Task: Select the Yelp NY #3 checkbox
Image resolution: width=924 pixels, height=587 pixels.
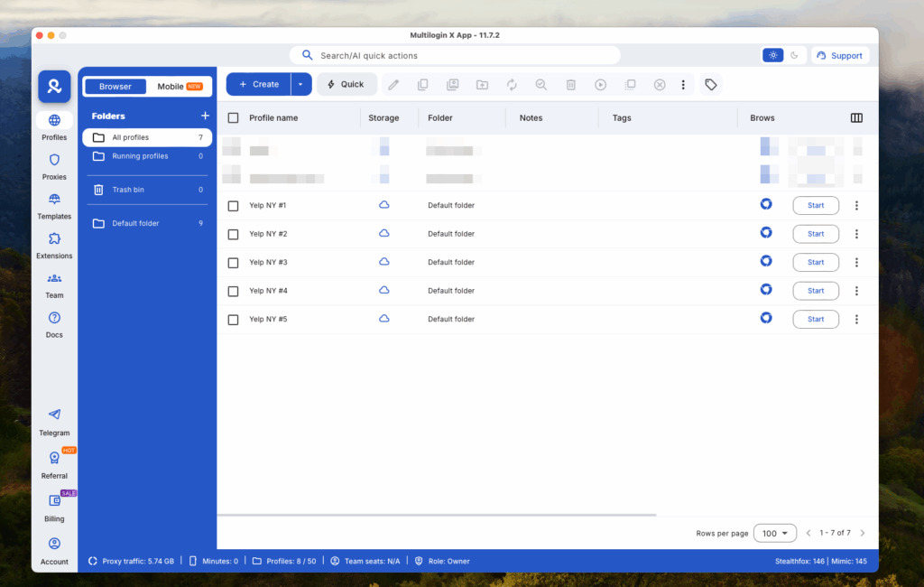Action: (x=233, y=263)
